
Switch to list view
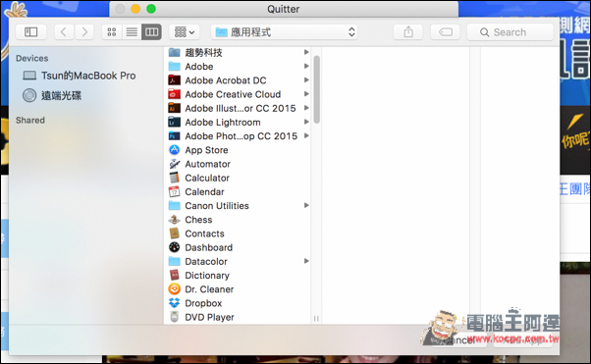coord(132,32)
